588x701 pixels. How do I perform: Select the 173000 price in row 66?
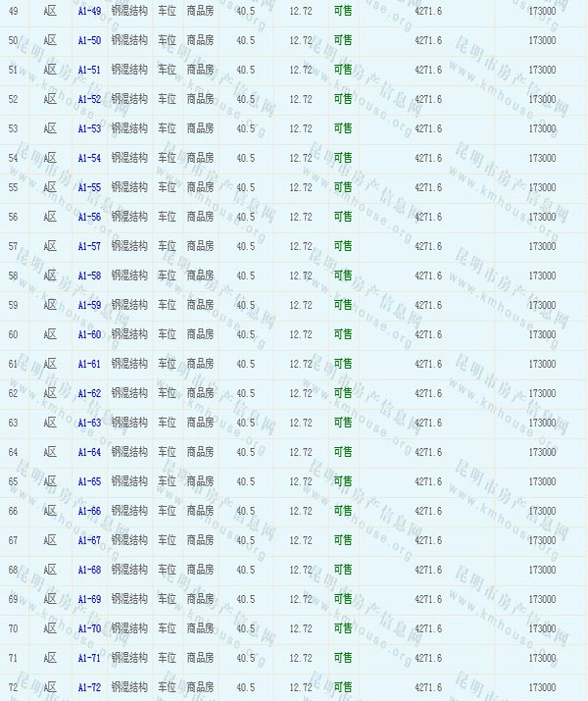tap(542, 511)
